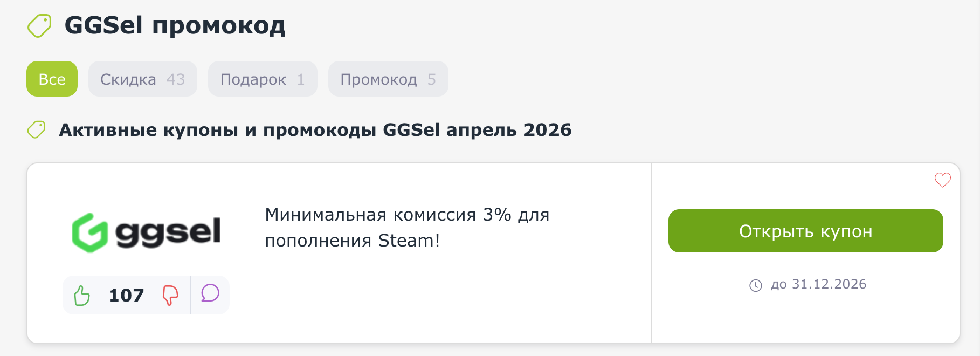Viewport: 980px width, 356px height.
Task: Click the red thumbs-down dislike icon
Action: [x=170, y=295]
